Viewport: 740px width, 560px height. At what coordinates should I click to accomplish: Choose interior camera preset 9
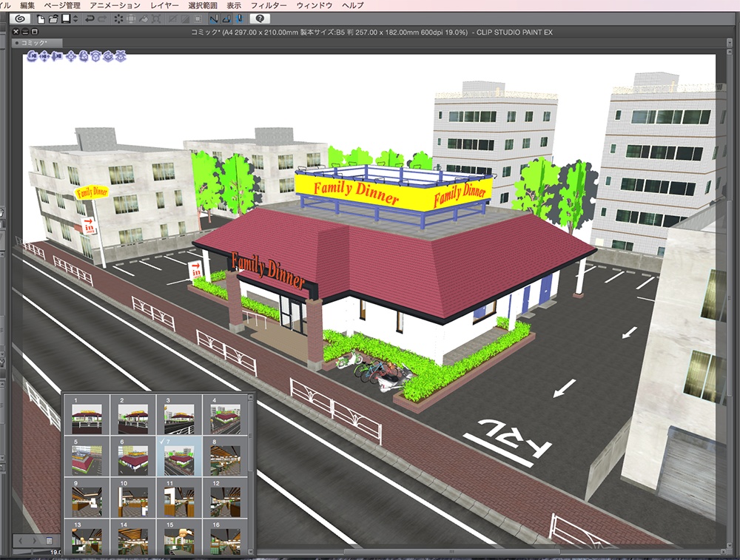click(87, 498)
